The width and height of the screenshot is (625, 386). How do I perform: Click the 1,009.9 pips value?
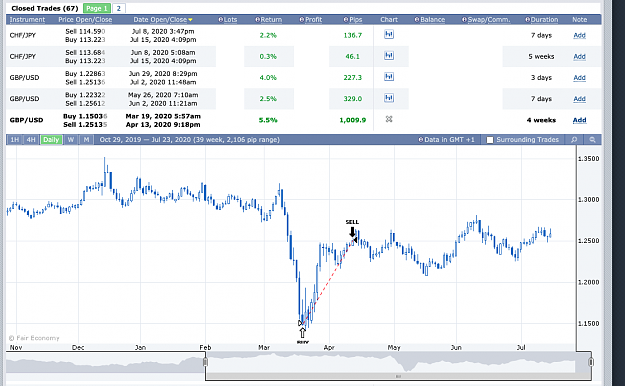click(x=352, y=120)
